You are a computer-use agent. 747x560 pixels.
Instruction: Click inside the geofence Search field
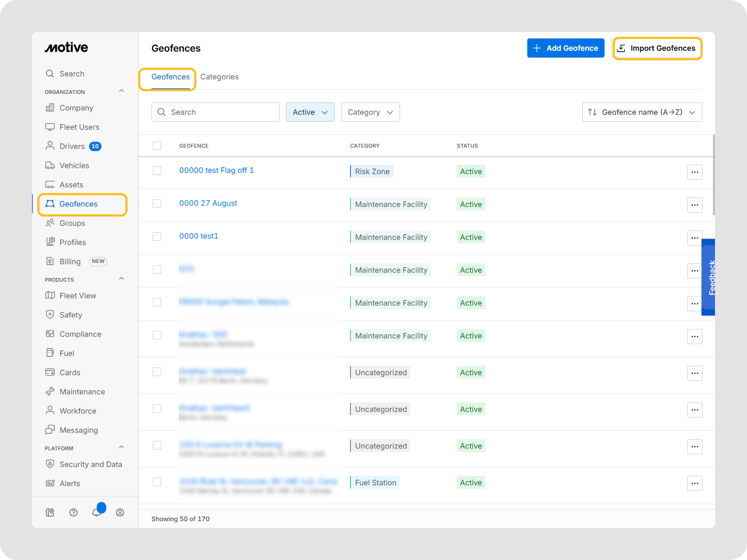(x=215, y=112)
